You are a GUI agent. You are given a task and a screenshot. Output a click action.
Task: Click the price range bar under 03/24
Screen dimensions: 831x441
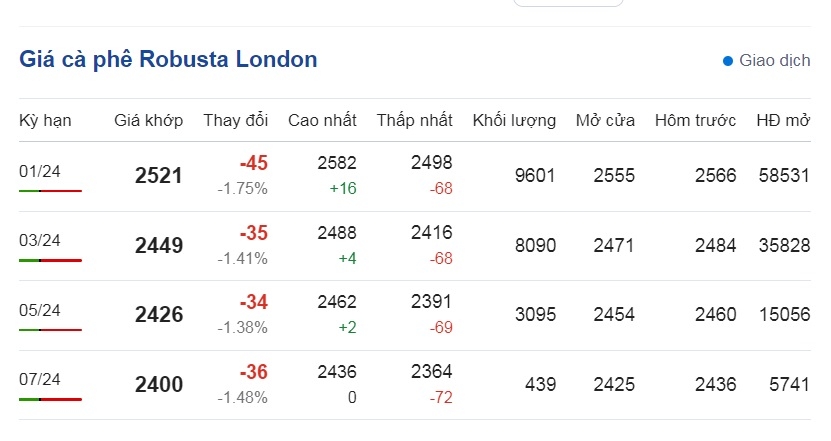50,260
